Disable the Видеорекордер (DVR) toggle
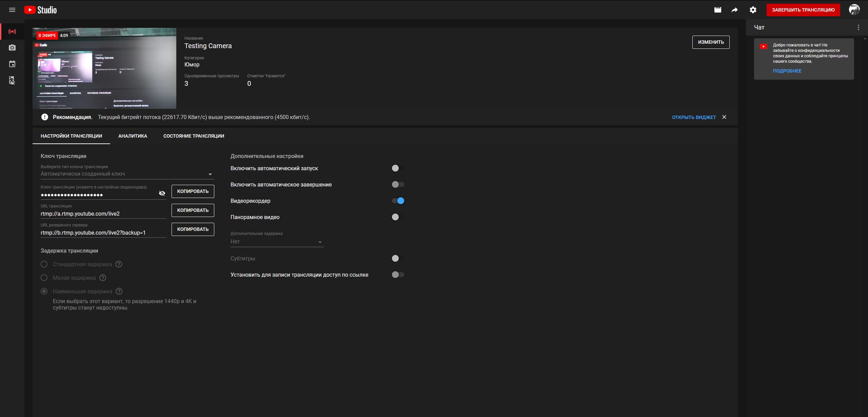This screenshot has height=417, width=868. pos(398,201)
